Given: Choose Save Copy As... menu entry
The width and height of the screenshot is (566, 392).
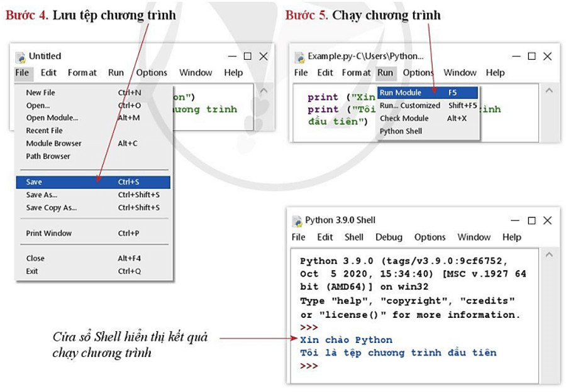Looking at the screenshot, I should (x=93, y=208).
